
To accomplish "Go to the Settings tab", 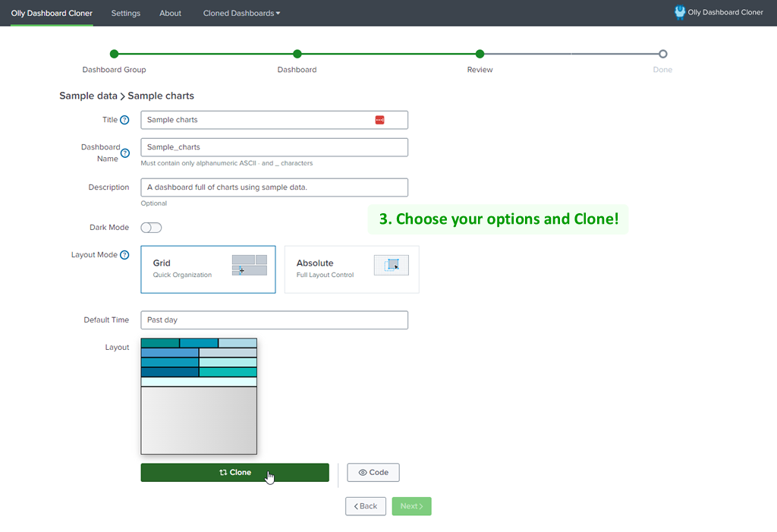I will [x=126, y=14].
